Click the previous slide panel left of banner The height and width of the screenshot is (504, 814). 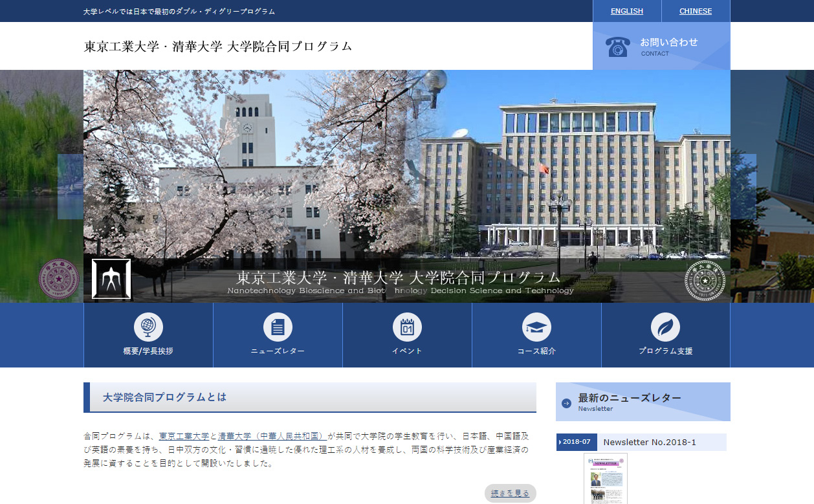pyautogui.click(x=71, y=186)
